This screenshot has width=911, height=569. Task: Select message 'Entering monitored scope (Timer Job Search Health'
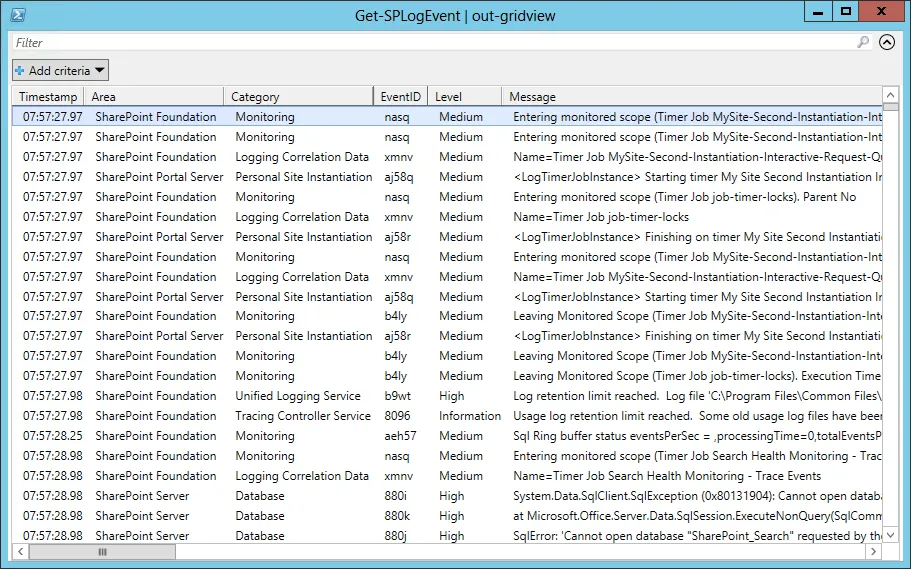697,456
